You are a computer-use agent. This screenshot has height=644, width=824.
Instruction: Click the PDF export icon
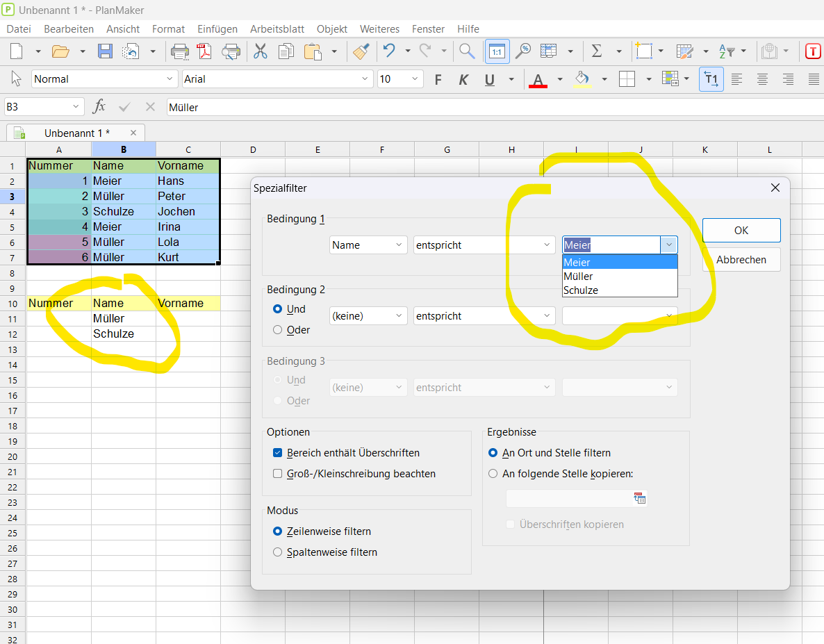pyautogui.click(x=204, y=51)
